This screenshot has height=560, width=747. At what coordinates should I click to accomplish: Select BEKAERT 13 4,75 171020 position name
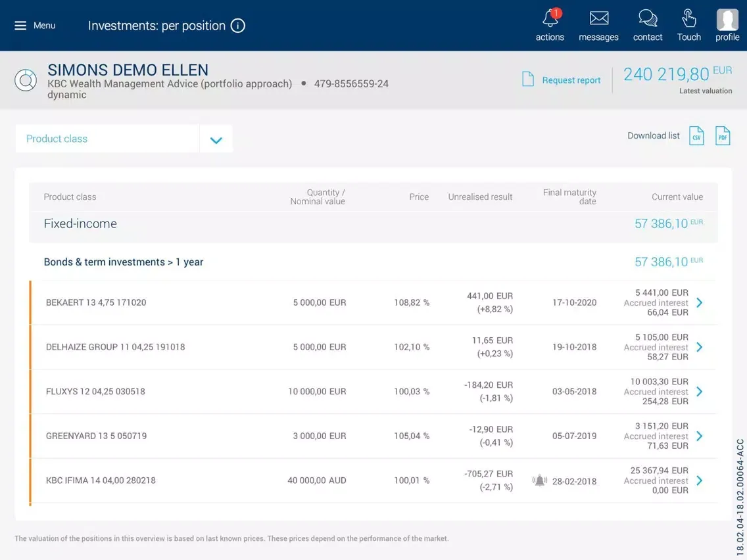click(x=96, y=302)
